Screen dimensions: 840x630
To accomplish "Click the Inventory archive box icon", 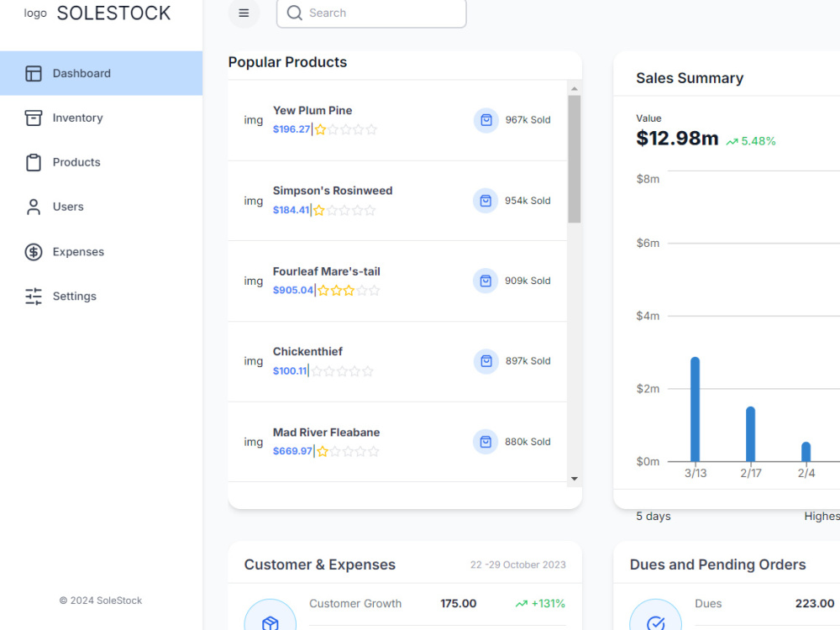I will coord(34,118).
